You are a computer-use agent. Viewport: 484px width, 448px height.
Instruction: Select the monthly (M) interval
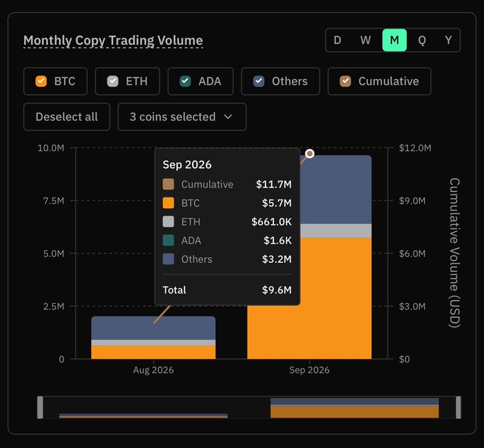click(x=394, y=40)
